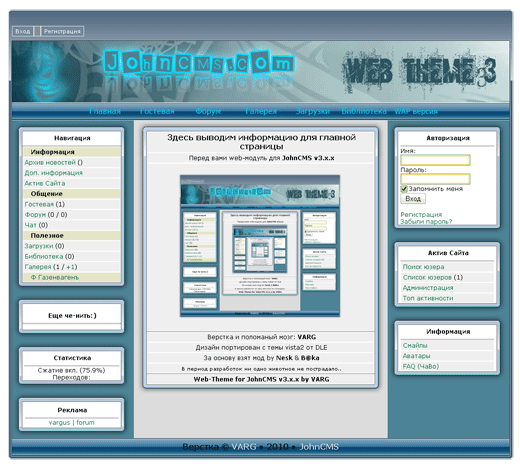Switch to WAP версия
Screen dimensions: 520x470
point(416,111)
